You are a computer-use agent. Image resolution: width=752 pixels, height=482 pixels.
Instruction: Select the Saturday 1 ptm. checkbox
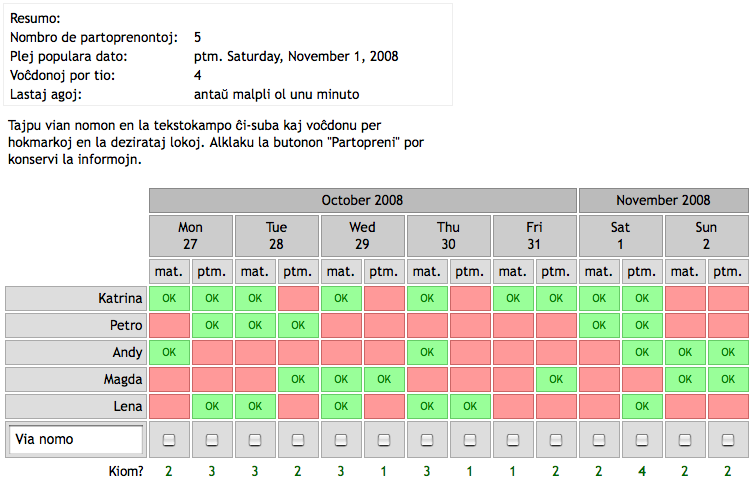point(642,440)
